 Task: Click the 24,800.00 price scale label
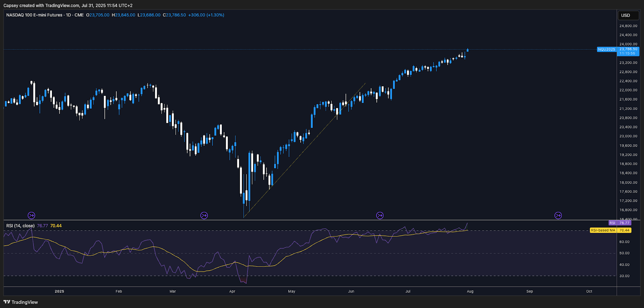628,26
